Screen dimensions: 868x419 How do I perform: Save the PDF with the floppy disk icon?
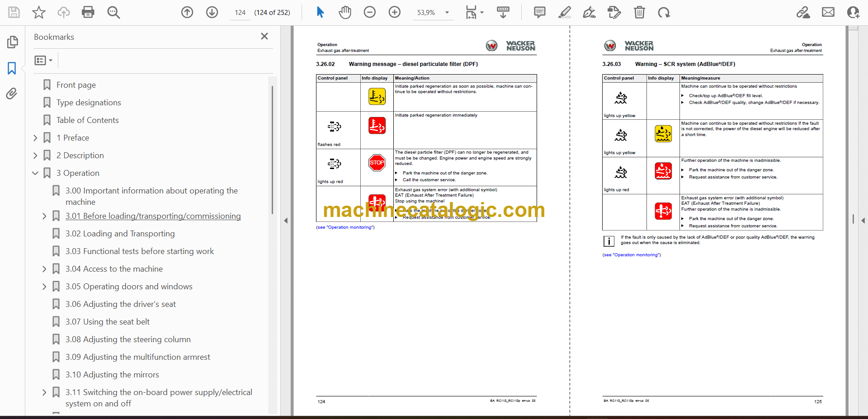coord(14,12)
